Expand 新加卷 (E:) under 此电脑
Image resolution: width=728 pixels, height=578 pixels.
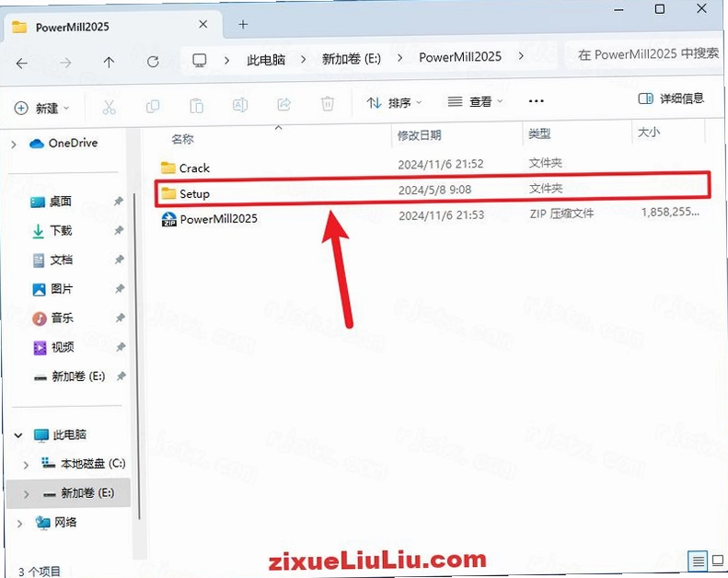click(x=27, y=494)
